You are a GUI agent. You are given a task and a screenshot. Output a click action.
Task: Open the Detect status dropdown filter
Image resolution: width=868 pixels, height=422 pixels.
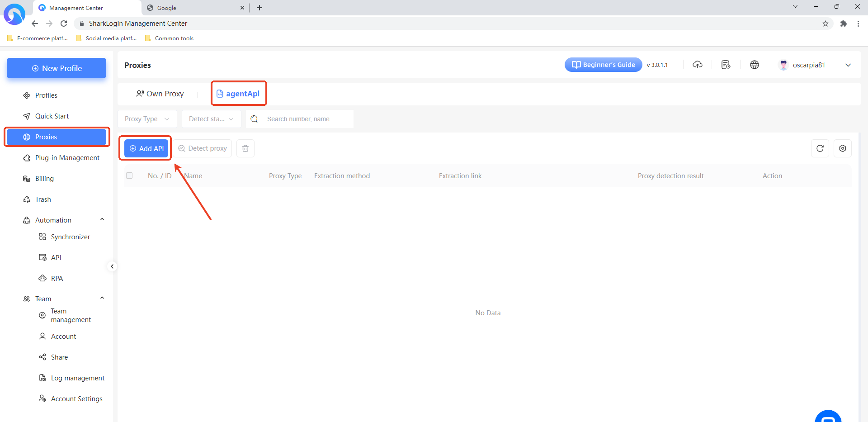click(211, 119)
